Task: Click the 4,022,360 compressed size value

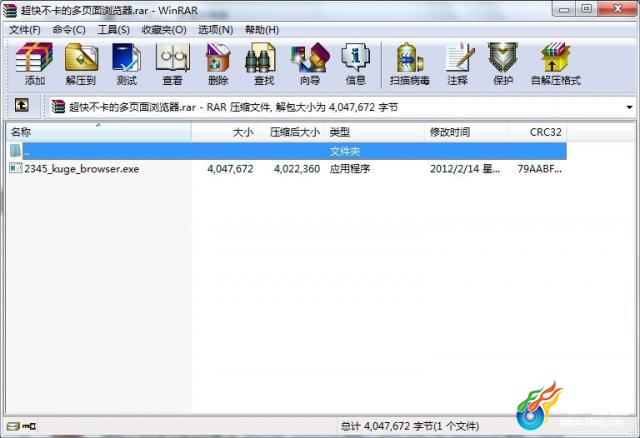Action: click(297, 169)
